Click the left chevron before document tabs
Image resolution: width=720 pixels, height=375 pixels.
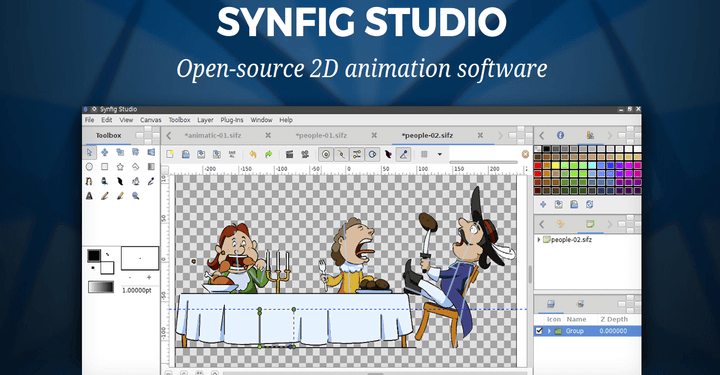click(169, 135)
